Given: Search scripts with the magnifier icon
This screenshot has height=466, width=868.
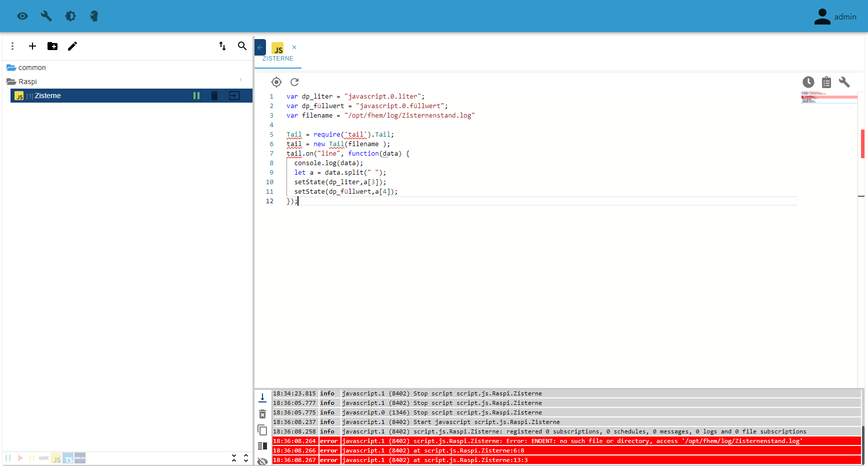Looking at the screenshot, I should [242, 46].
